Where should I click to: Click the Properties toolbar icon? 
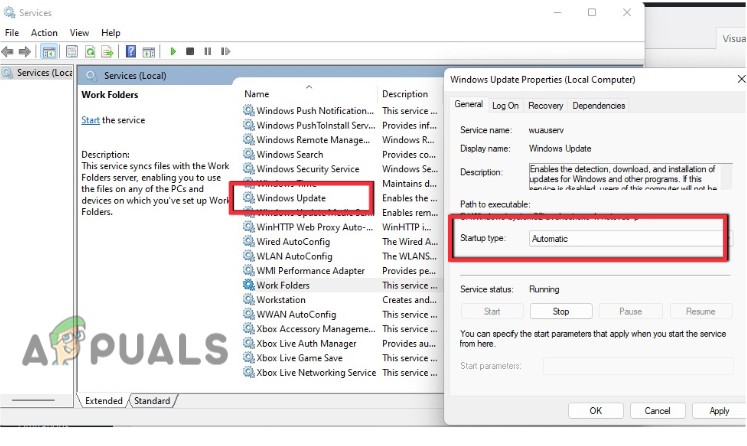tap(72, 51)
